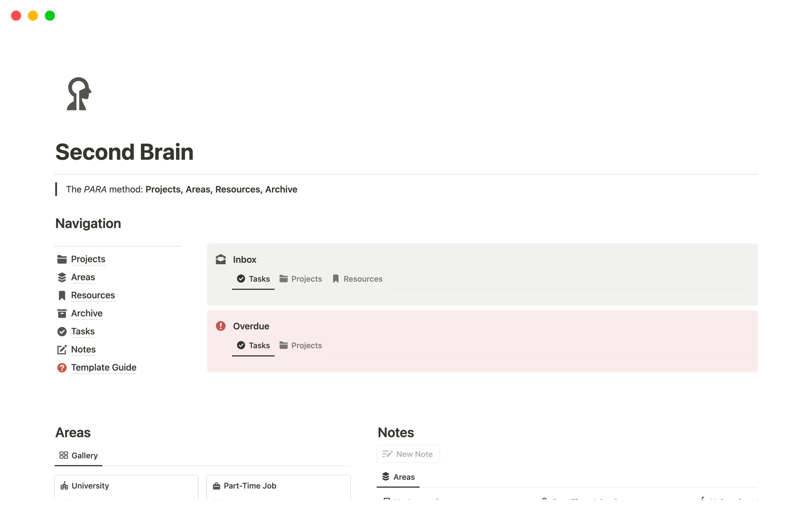Open Resources tab in Inbox section

[x=362, y=279]
